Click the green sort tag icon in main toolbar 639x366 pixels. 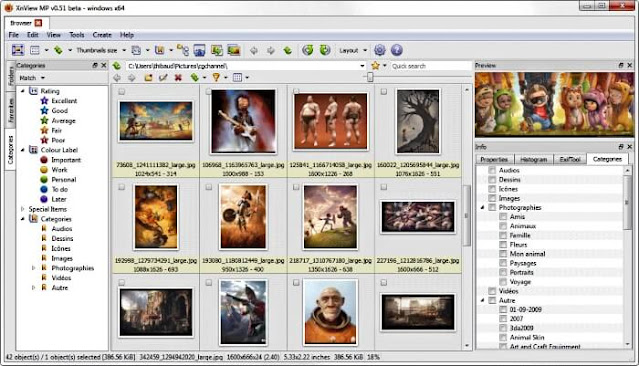pos(58,50)
